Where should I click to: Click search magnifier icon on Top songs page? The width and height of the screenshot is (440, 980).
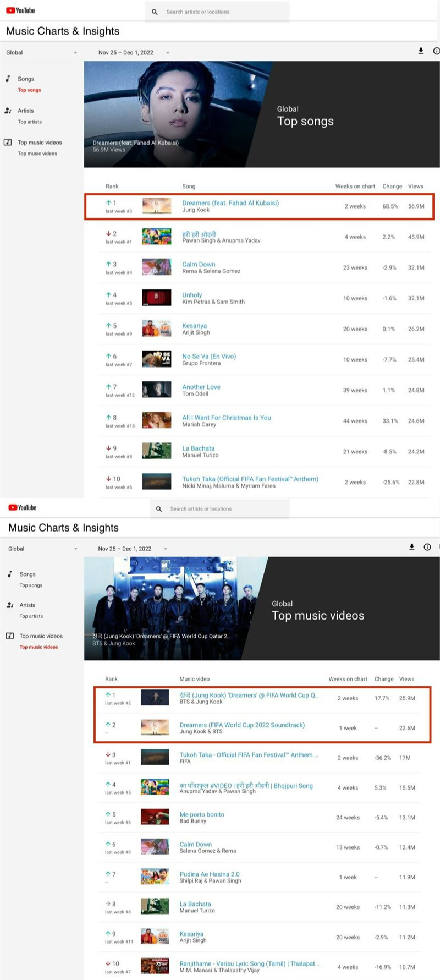(x=155, y=12)
